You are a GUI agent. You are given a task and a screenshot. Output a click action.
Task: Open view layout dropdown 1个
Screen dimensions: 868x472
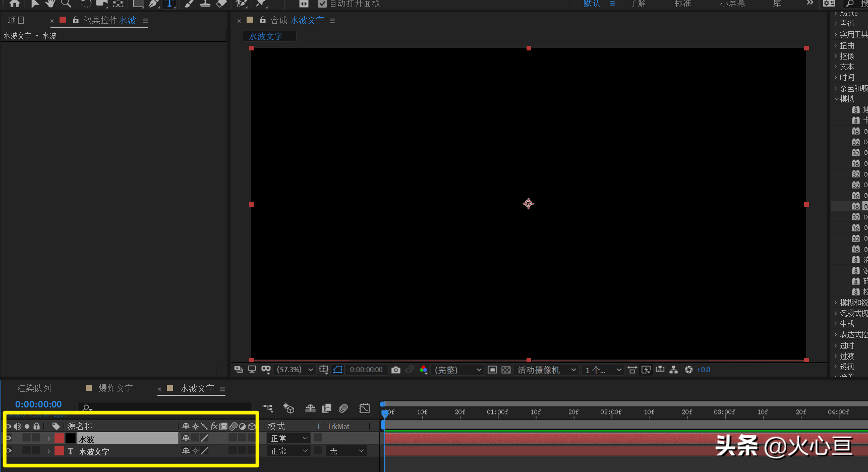603,370
